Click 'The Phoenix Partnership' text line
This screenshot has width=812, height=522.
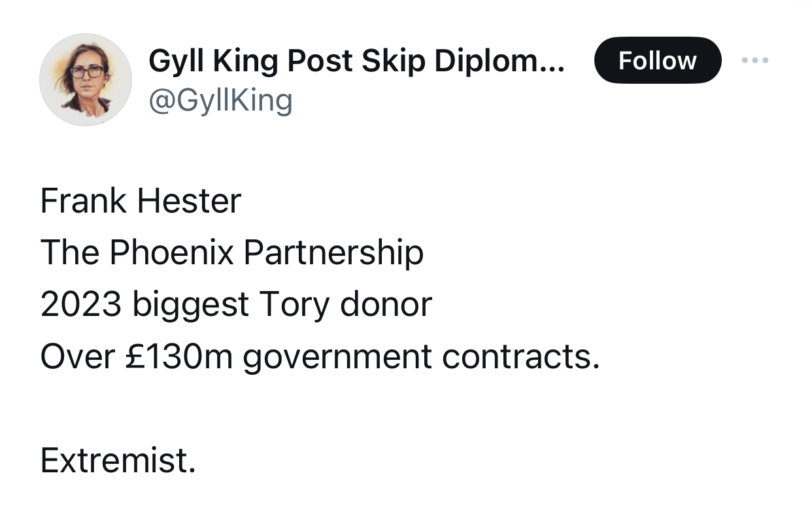point(232,252)
